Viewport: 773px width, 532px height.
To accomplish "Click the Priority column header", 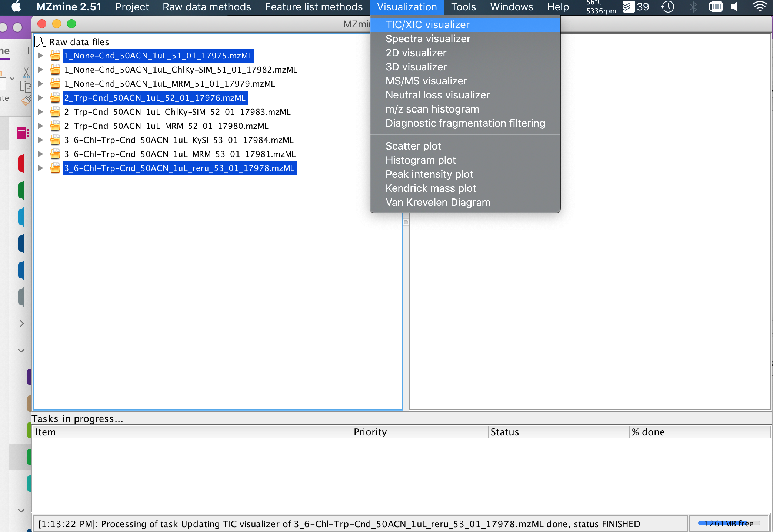I will coord(419,432).
